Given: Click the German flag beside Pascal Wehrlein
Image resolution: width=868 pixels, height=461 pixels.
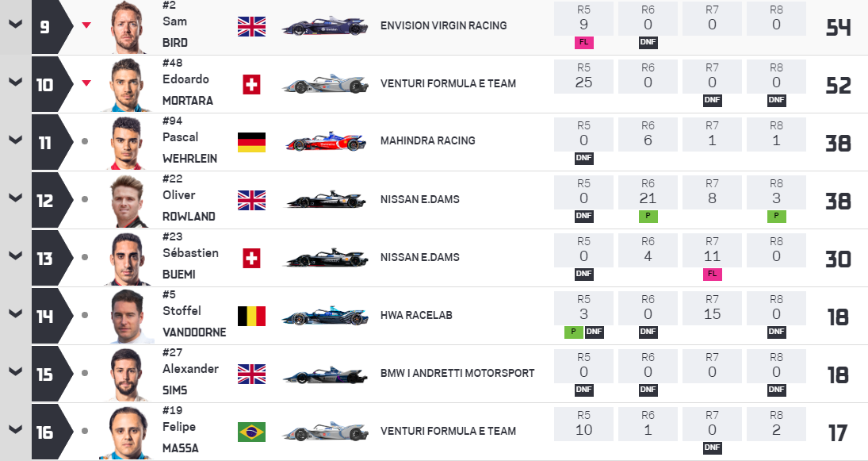Looking at the screenshot, I should [251, 142].
